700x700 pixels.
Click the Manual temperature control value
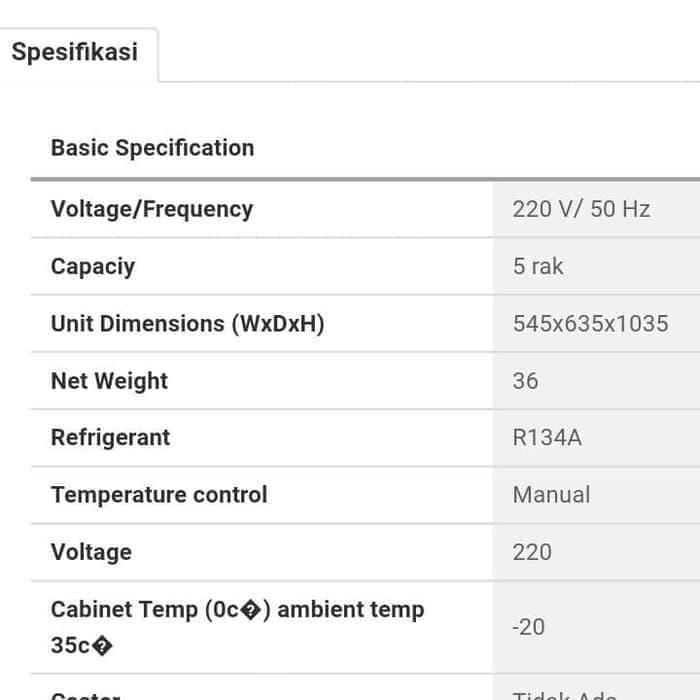pos(551,495)
